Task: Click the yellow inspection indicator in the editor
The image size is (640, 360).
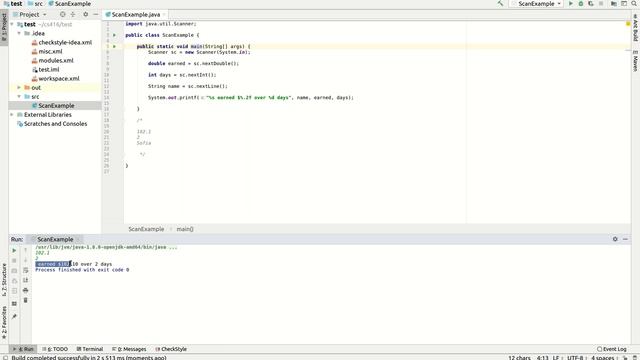Action: coord(628,24)
